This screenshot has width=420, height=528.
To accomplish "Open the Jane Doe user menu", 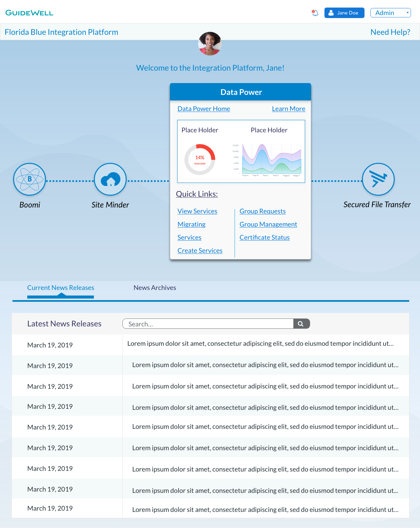I will 344,13.
